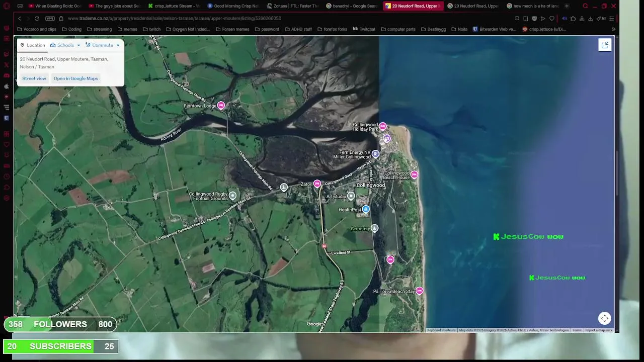This screenshot has width=644, height=362.
Task: Click Pā Tōrea Beach Stay marker
Action: [420, 291]
